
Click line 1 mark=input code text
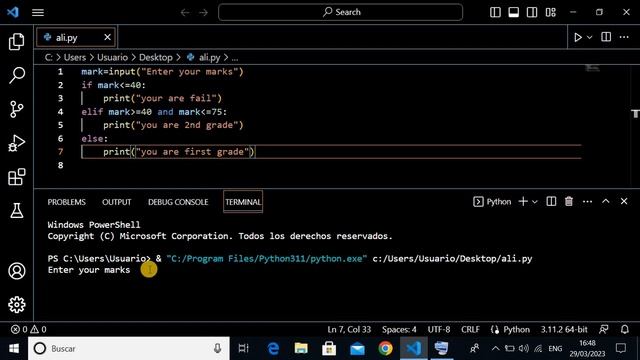click(162, 72)
